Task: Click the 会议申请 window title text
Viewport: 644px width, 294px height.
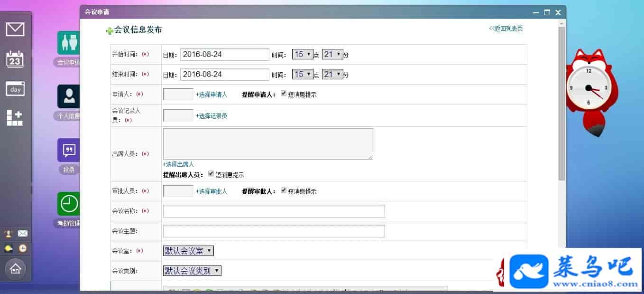Action: tap(97, 12)
